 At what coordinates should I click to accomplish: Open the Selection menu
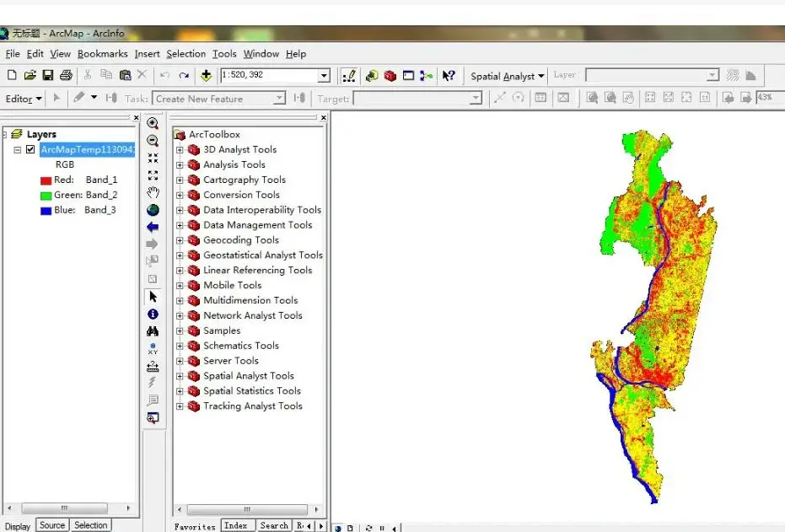pos(185,53)
